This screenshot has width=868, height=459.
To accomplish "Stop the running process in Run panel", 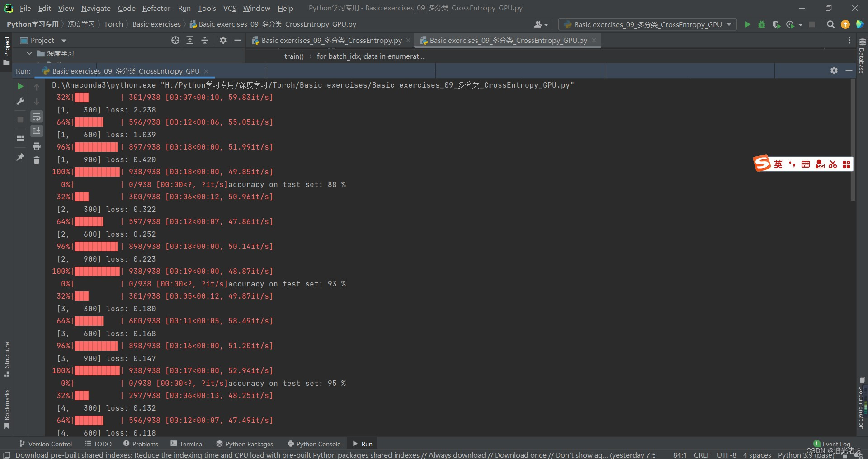I will 20,119.
